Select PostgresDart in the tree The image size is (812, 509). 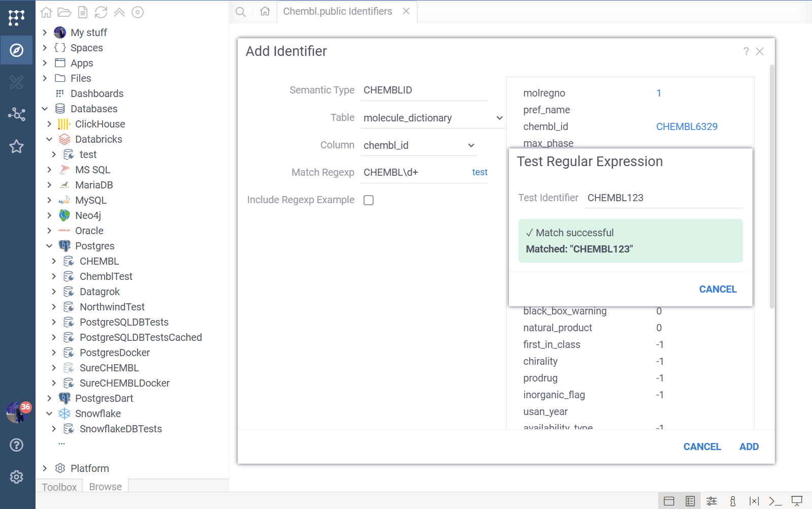tap(104, 398)
